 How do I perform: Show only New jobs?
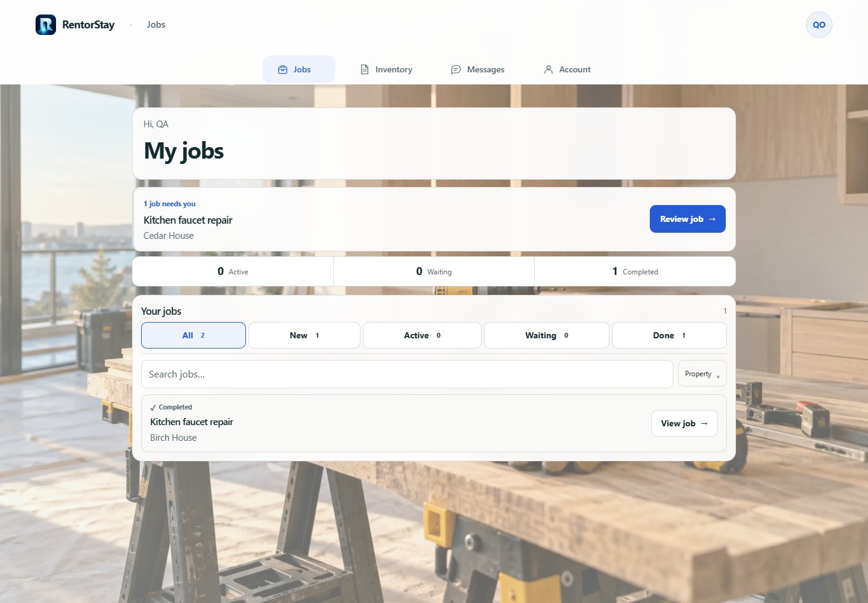pos(304,335)
